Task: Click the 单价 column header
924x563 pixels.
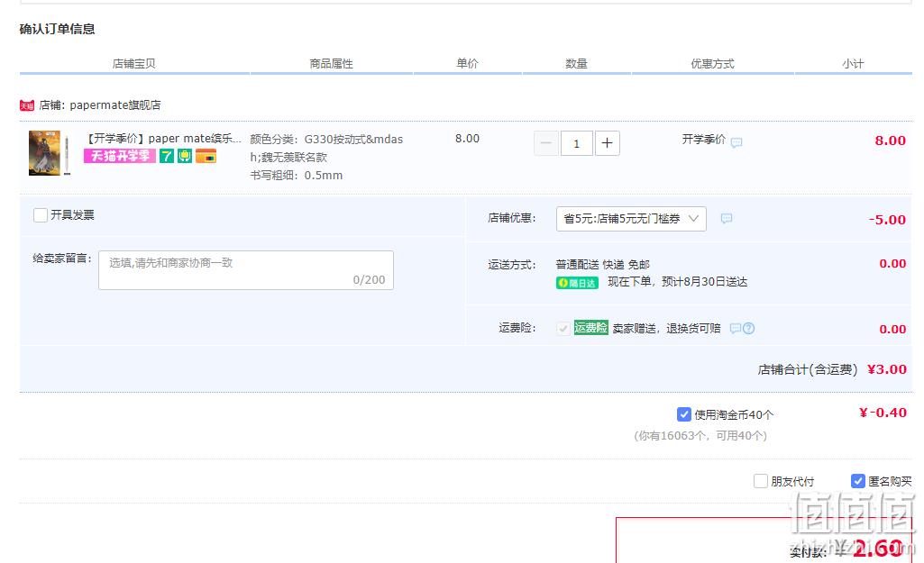Action: coord(467,64)
